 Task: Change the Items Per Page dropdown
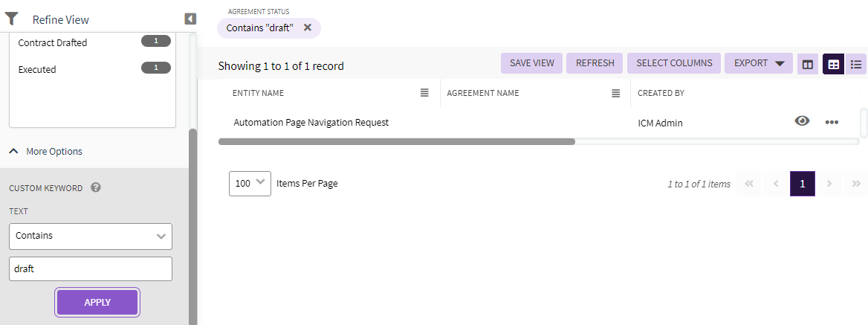click(x=250, y=183)
